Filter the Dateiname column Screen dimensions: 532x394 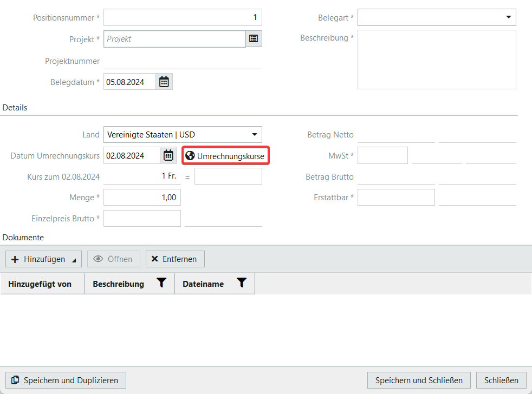tap(242, 283)
